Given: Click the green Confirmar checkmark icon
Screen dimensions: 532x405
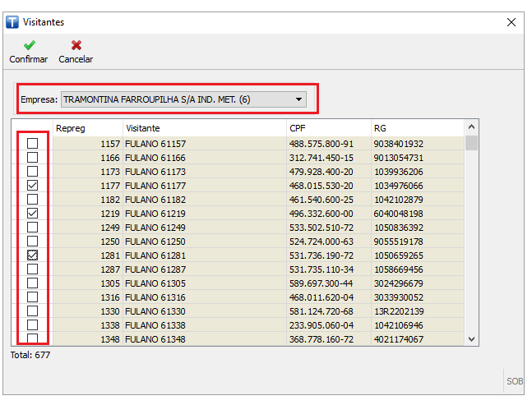Looking at the screenshot, I should coord(29,45).
